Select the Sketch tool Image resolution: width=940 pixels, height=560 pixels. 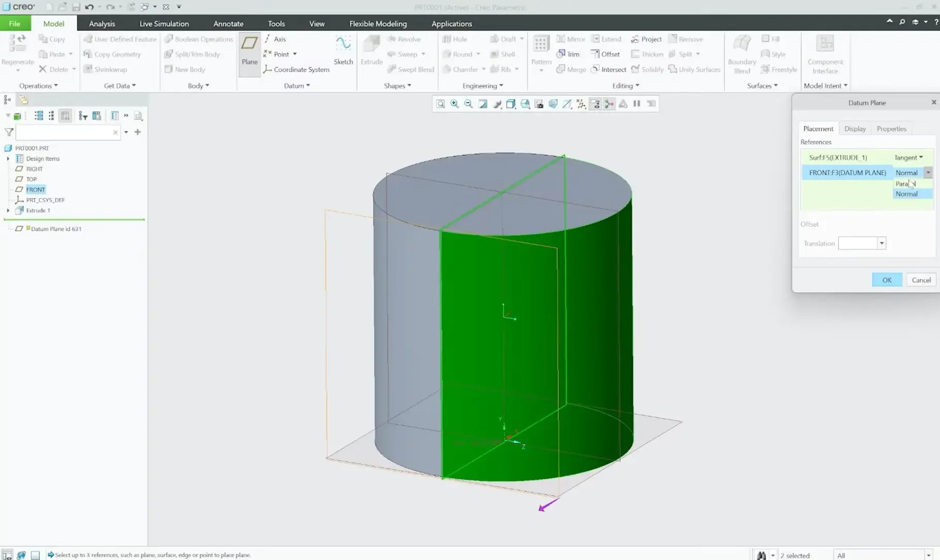[343, 51]
